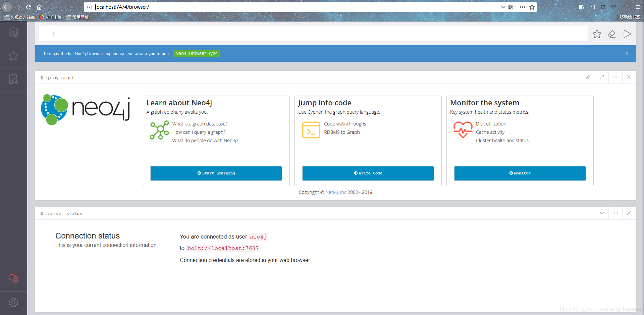Open the Documents search sidebar icon
The height and width of the screenshot is (315, 644).
pyautogui.click(x=13, y=79)
